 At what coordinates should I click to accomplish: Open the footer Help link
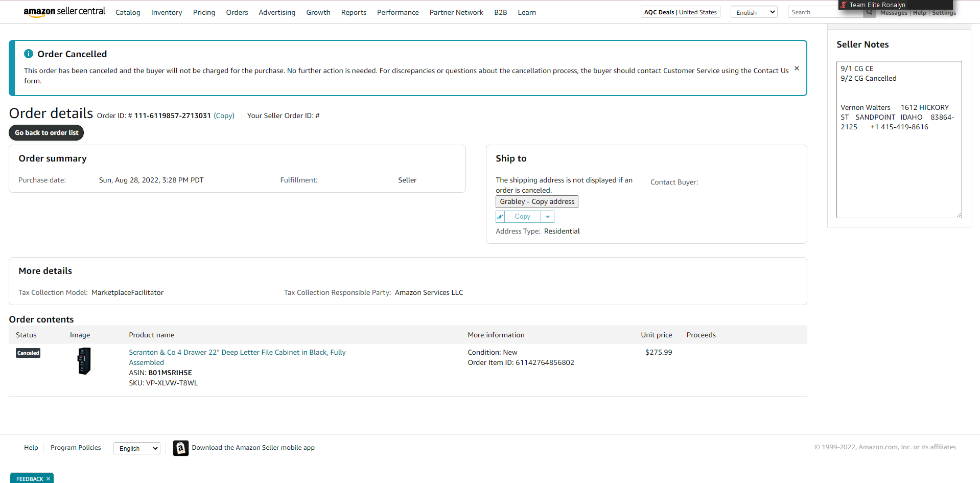point(31,448)
